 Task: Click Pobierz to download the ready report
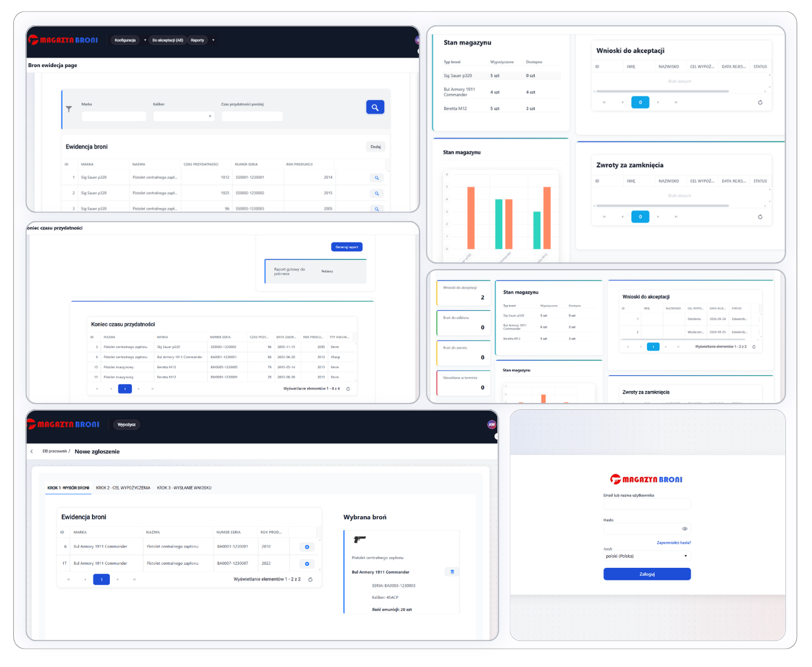click(327, 271)
